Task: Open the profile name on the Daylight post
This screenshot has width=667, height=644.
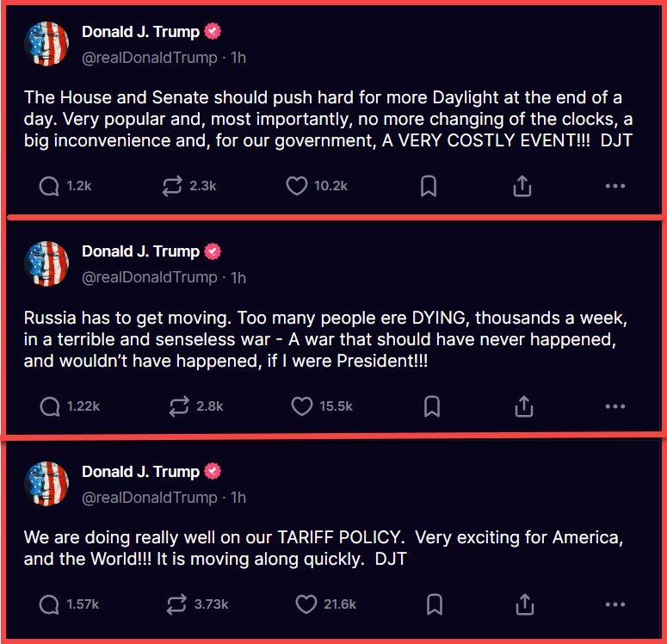Action: [140, 32]
